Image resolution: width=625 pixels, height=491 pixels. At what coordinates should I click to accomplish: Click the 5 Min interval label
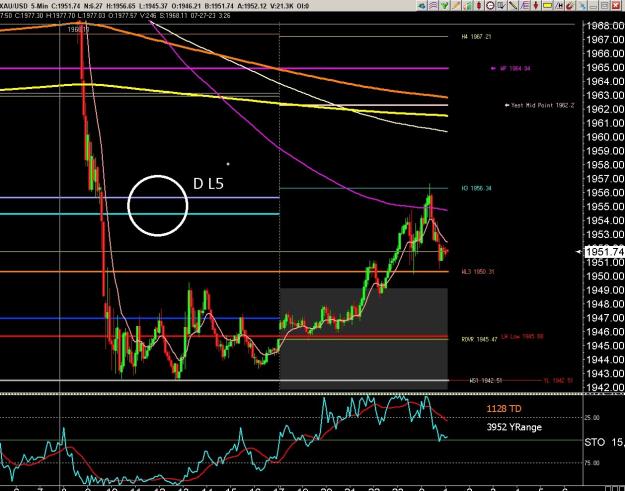40,6
